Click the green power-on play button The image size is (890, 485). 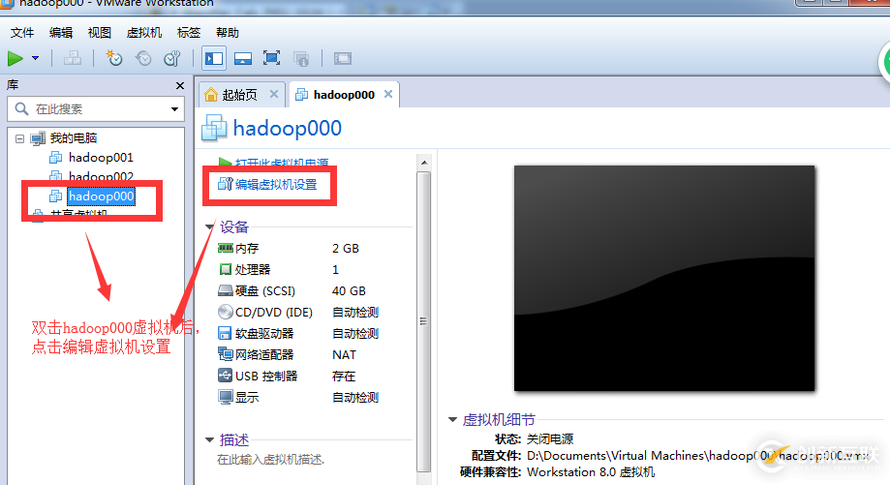tap(15, 58)
